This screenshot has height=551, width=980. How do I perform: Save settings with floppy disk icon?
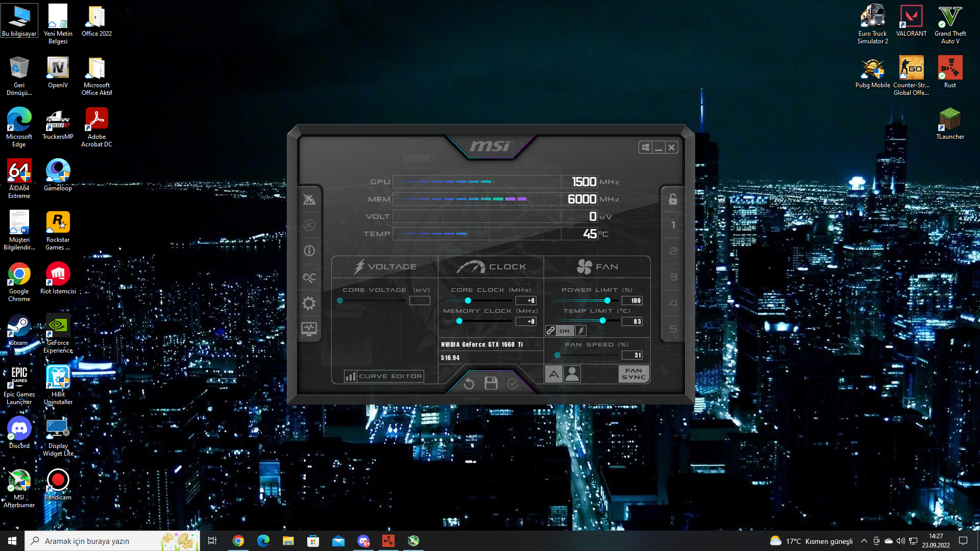(491, 383)
